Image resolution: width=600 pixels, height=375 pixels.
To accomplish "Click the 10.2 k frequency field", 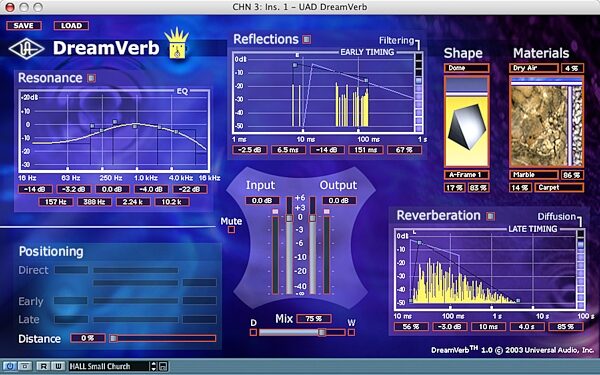I will (x=172, y=202).
